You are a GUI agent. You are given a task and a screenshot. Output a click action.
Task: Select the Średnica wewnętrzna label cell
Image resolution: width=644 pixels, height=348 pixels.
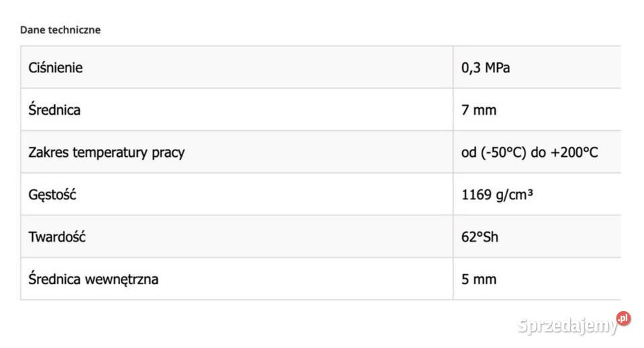[93, 279]
